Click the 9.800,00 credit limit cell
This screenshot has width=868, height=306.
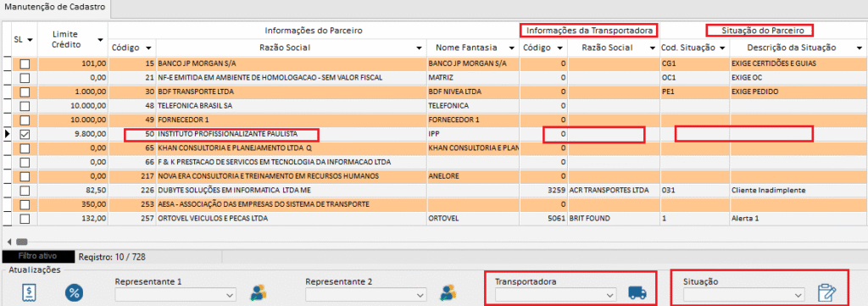click(x=73, y=134)
